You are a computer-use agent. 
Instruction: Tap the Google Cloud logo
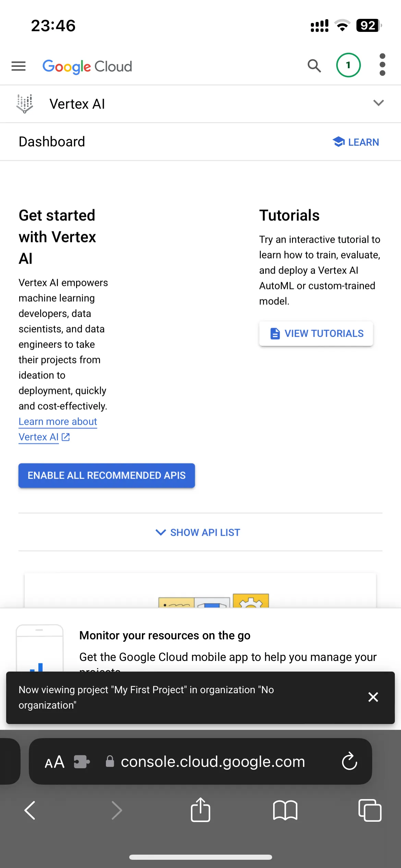coord(87,67)
